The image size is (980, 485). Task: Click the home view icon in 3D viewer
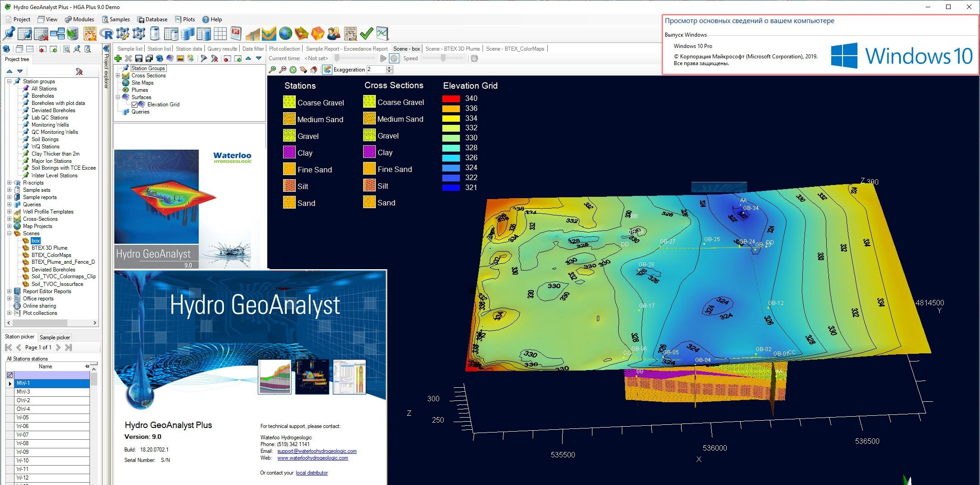click(x=314, y=70)
